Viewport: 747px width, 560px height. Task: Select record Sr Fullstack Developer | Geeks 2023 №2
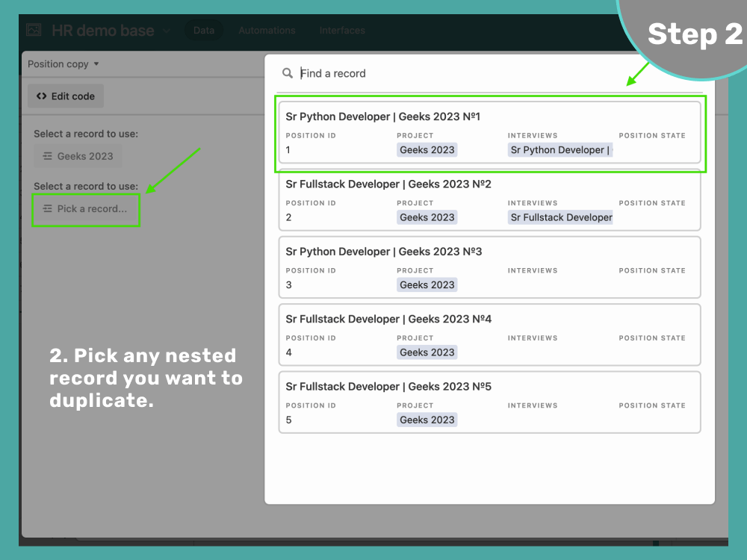tap(490, 200)
